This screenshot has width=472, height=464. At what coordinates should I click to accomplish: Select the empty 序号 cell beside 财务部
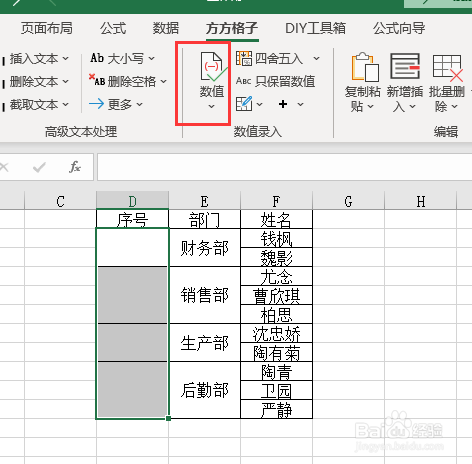coord(132,247)
